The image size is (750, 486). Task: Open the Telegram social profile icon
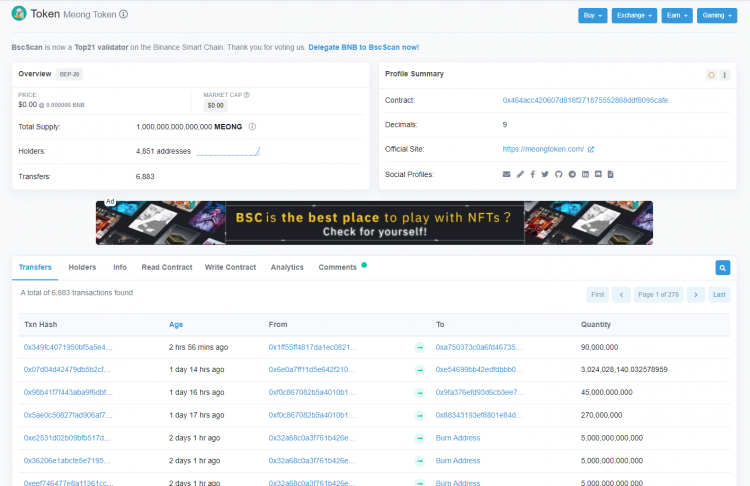(x=572, y=175)
